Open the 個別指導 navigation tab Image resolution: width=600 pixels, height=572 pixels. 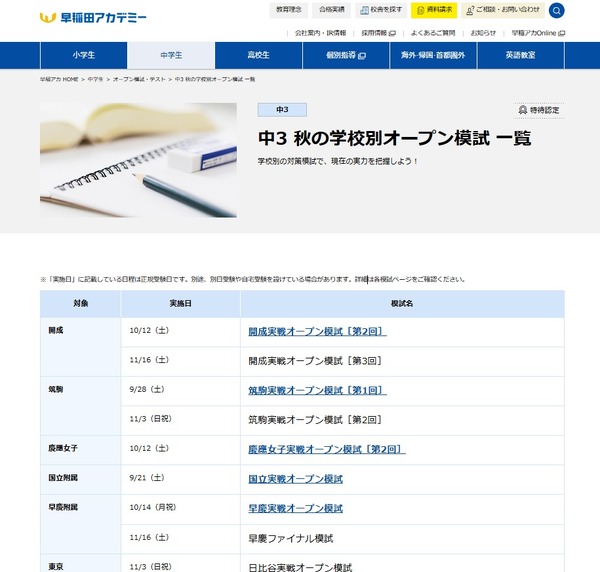(342, 55)
